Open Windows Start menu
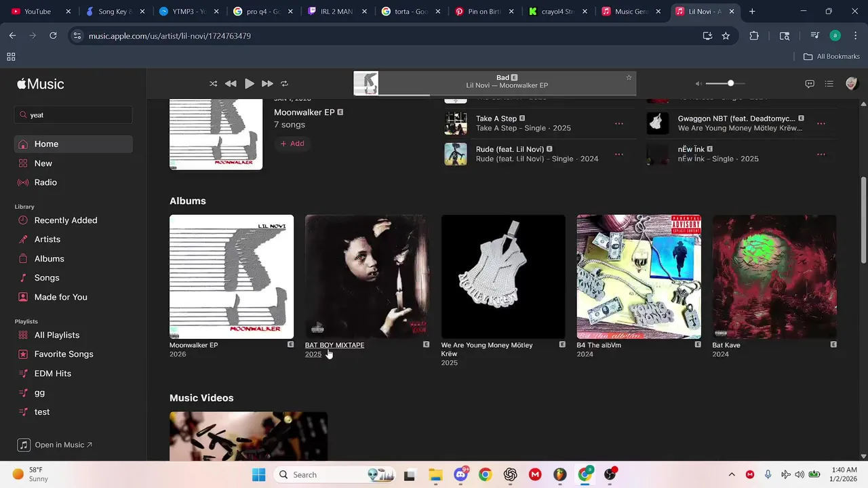This screenshot has width=868, height=488. 258,474
